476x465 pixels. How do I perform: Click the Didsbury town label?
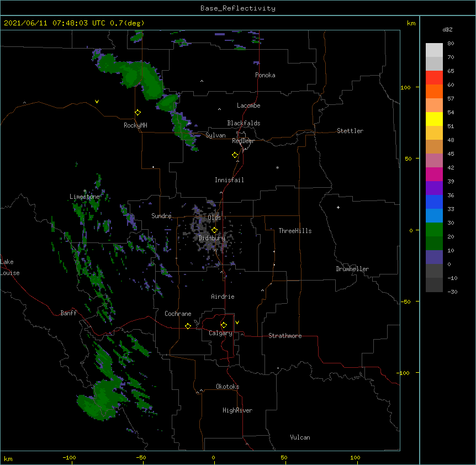211,238
